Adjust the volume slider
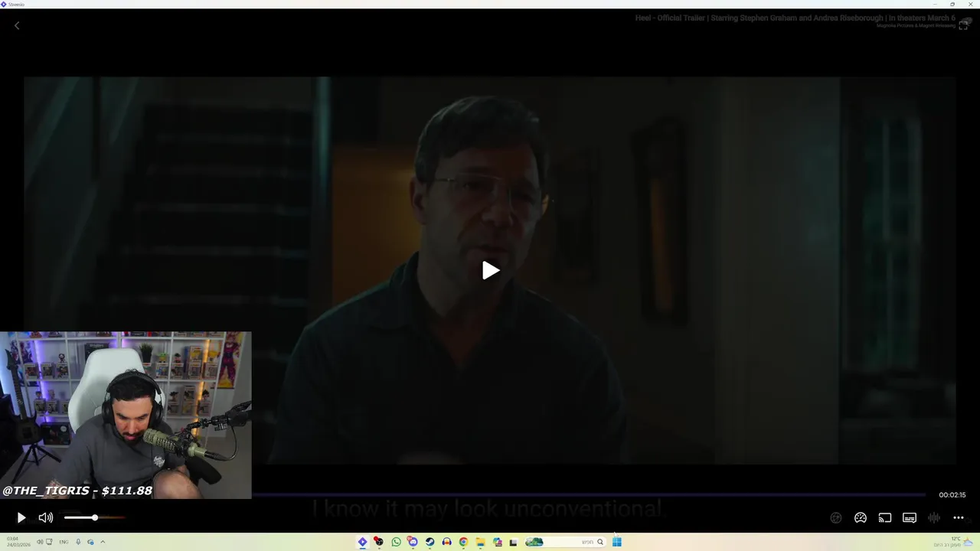Viewport: 980px width, 551px height. coord(94,518)
